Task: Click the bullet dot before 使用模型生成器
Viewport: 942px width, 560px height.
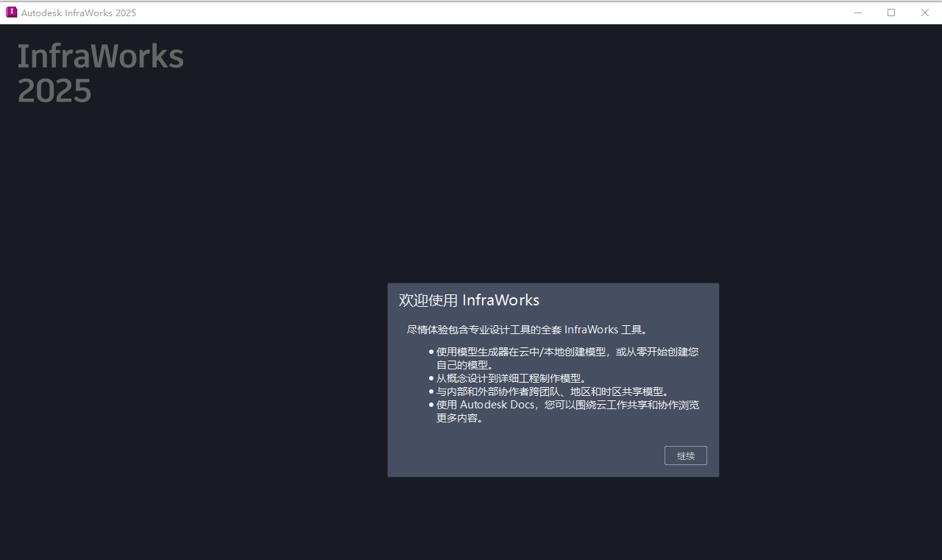Action: point(431,352)
